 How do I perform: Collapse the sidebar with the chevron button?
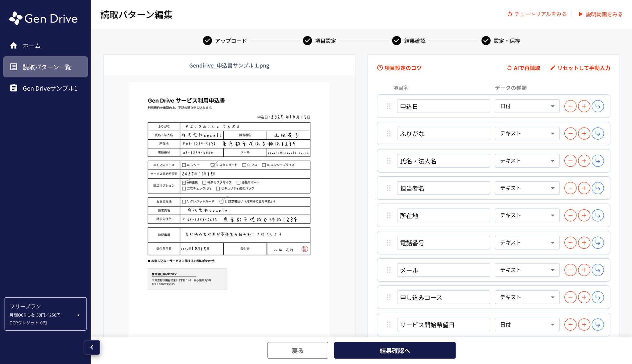(x=92, y=347)
